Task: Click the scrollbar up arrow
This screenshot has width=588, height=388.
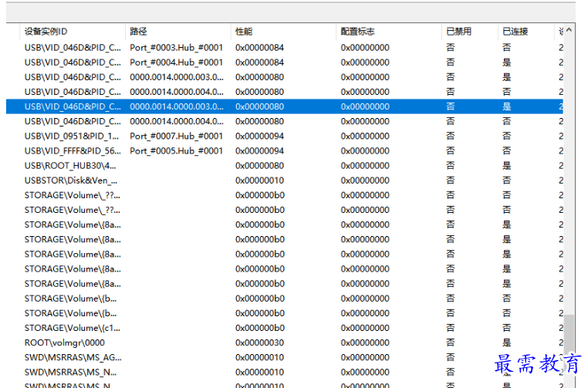Action: [x=569, y=30]
